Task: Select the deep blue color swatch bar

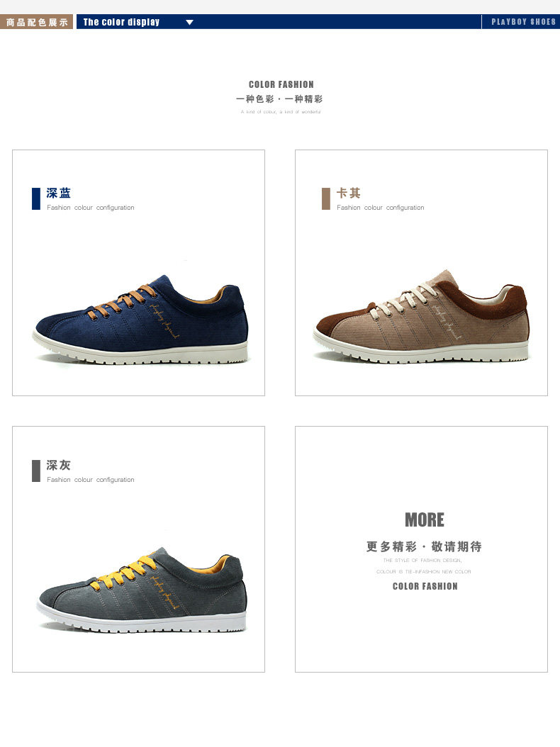Action: [x=35, y=198]
